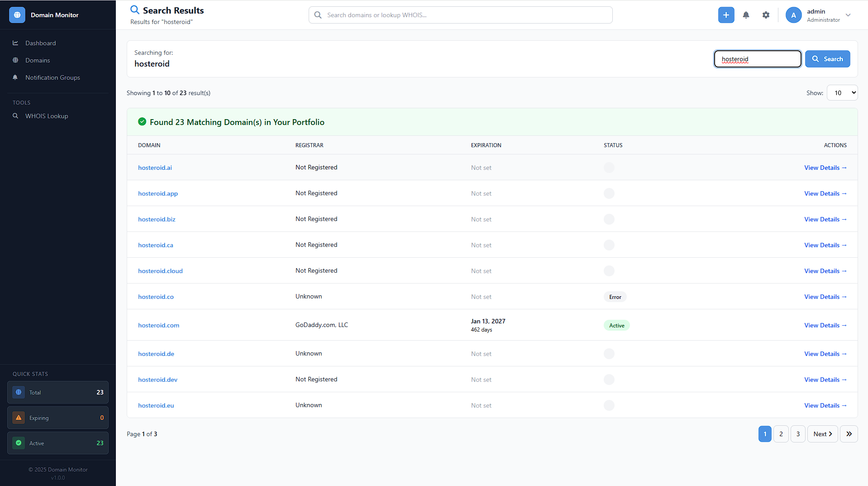Go to page 2 of results
Screen dimensions: 868x486
click(781, 434)
